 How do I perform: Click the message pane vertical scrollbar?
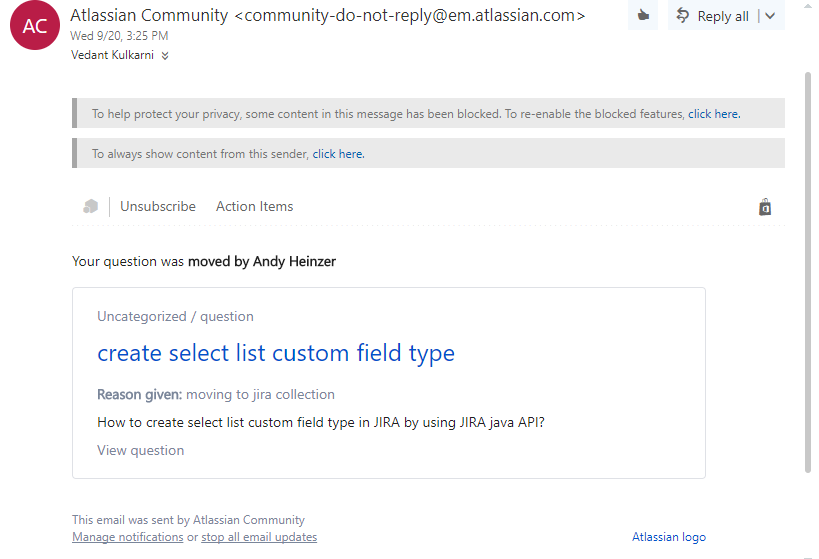point(808,272)
